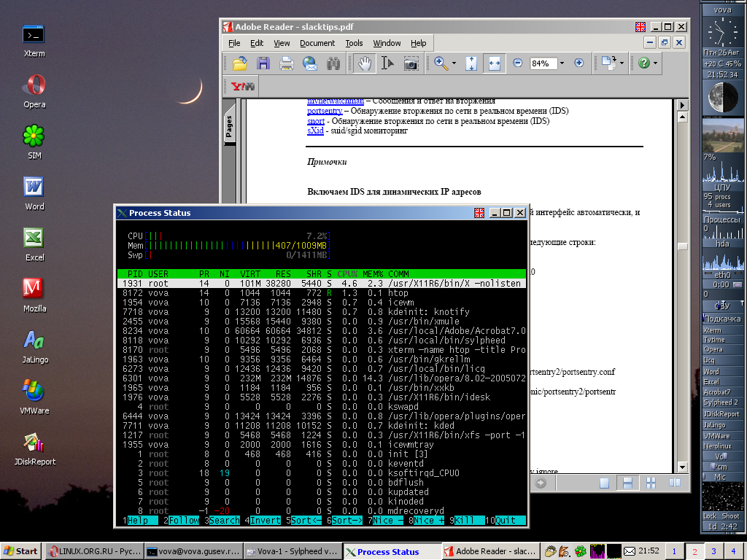Screen dimensions: 747x560
Task: Click the Zoom Out minus button
Action: (517, 63)
